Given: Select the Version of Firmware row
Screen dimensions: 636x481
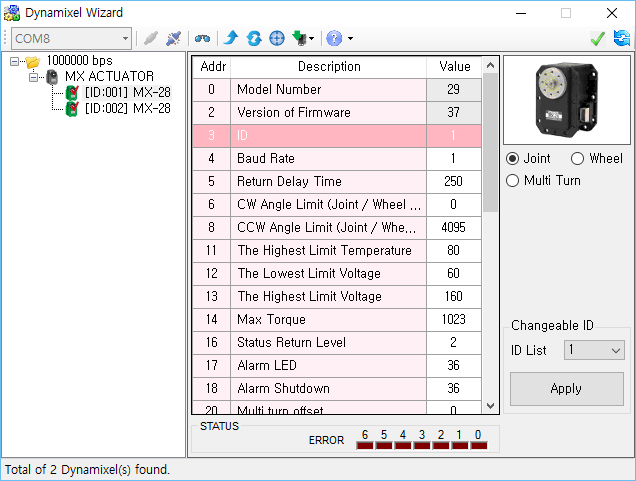Looking at the screenshot, I should pos(337,113).
